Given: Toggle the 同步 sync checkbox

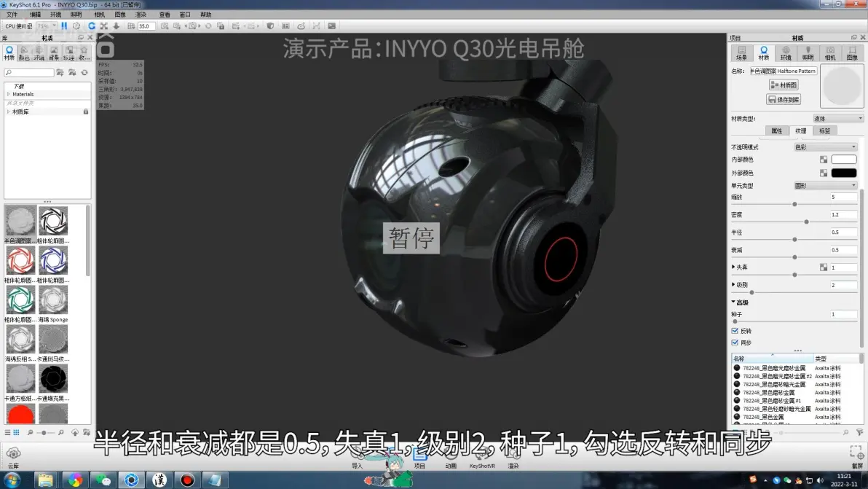Looking at the screenshot, I should click(x=735, y=343).
